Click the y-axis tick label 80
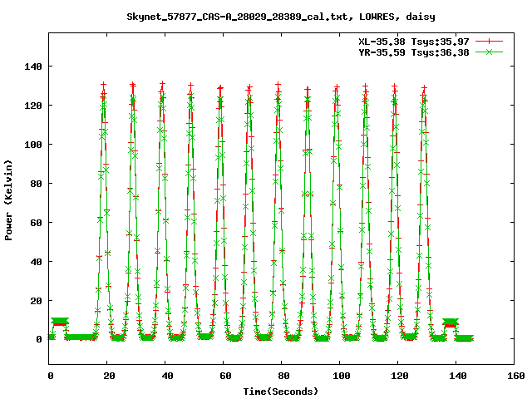Image resolution: width=532 pixels, height=399 pixels. point(36,184)
